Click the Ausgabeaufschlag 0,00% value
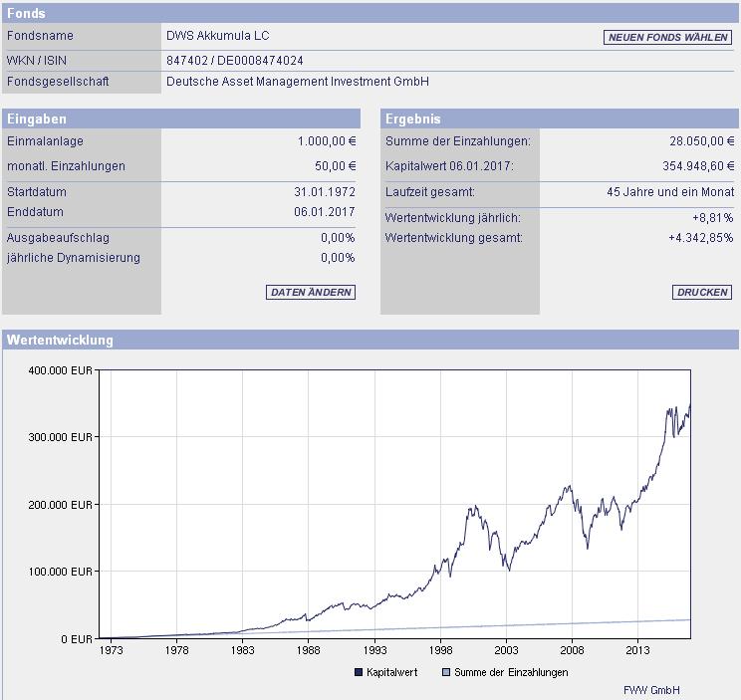741x700 pixels. 338,238
